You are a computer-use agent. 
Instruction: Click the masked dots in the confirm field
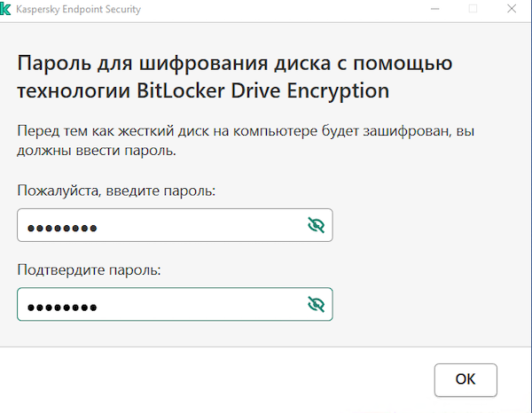click(x=61, y=307)
